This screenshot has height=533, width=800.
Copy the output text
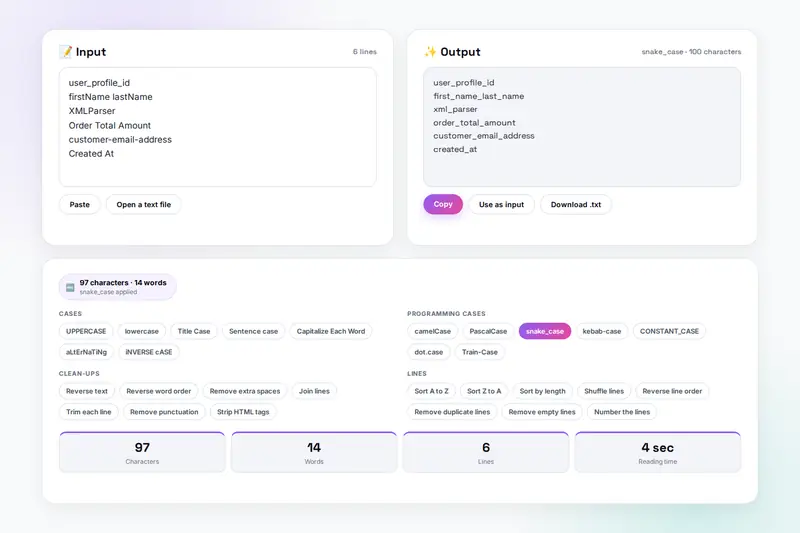tap(443, 204)
